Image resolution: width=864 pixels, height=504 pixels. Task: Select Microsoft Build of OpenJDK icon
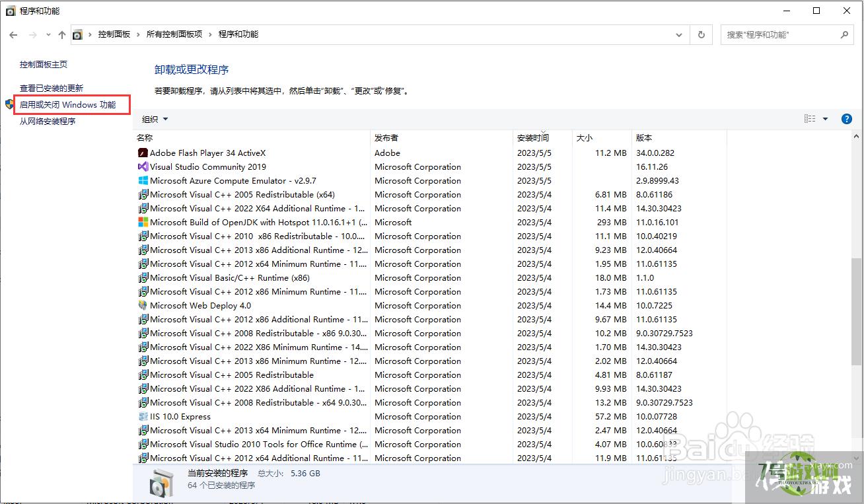[143, 222]
